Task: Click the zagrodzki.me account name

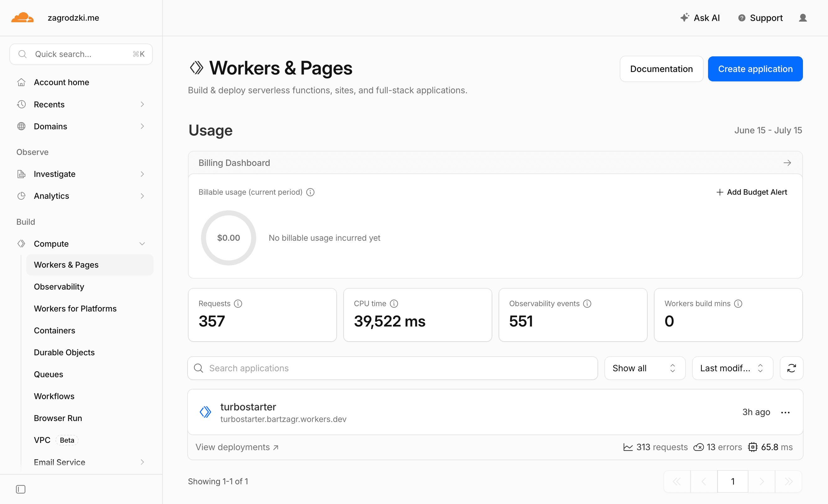Action: coord(73,18)
